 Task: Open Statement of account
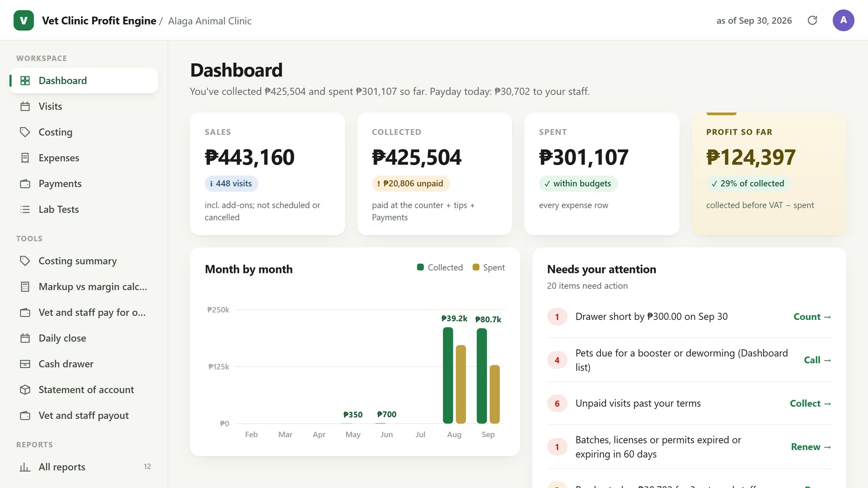[84, 389]
